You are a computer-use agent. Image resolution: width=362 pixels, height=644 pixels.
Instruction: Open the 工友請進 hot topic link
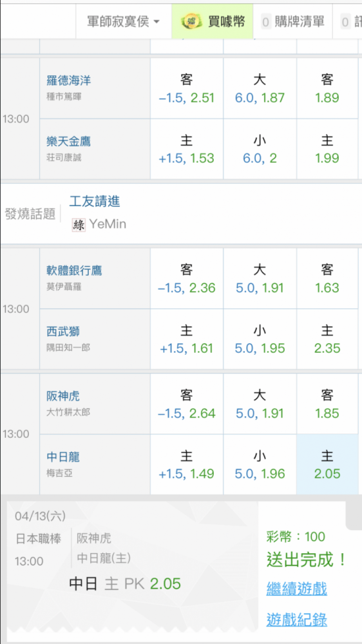95,201
